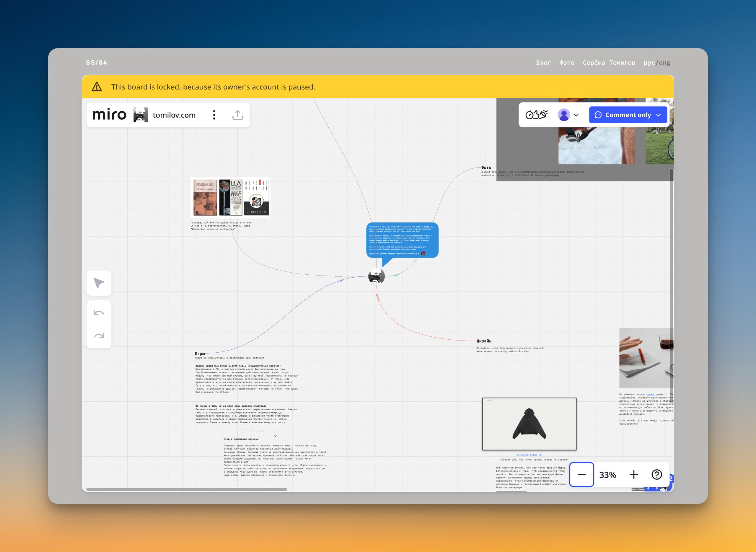Open the help question mark

point(657,475)
